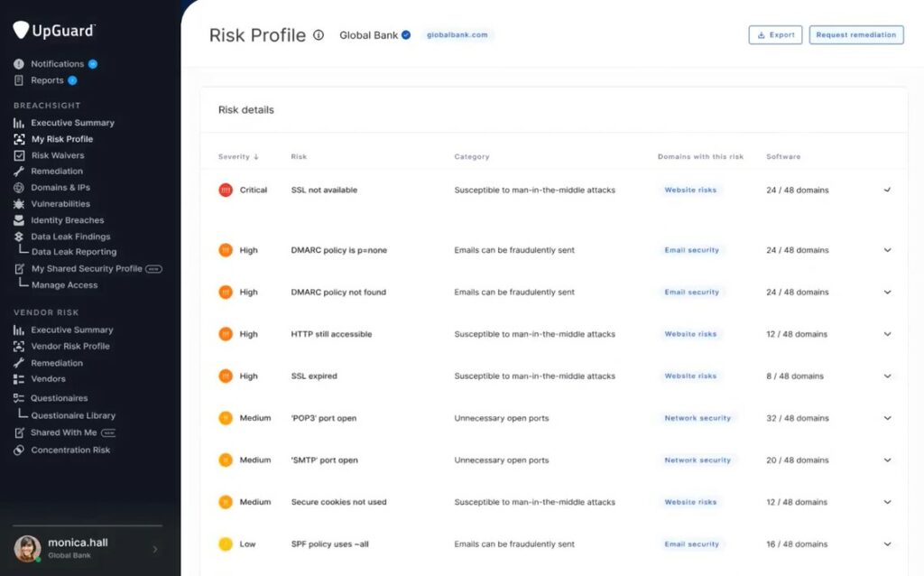
Task: Expand the SSL not available risk row
Action: pyautogui.click(x=887, y=190)
